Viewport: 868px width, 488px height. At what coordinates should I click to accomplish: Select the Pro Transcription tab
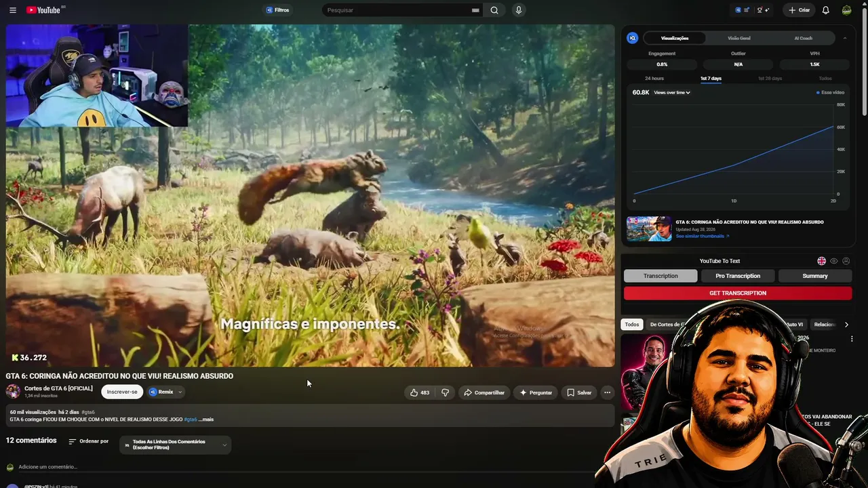tap(738, 276)
